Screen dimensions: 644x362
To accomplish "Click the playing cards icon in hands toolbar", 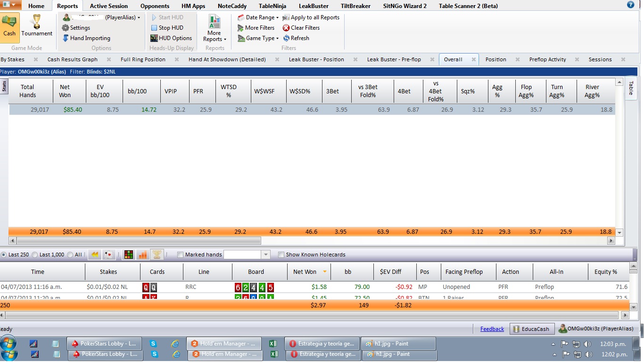I will point(108,255).
